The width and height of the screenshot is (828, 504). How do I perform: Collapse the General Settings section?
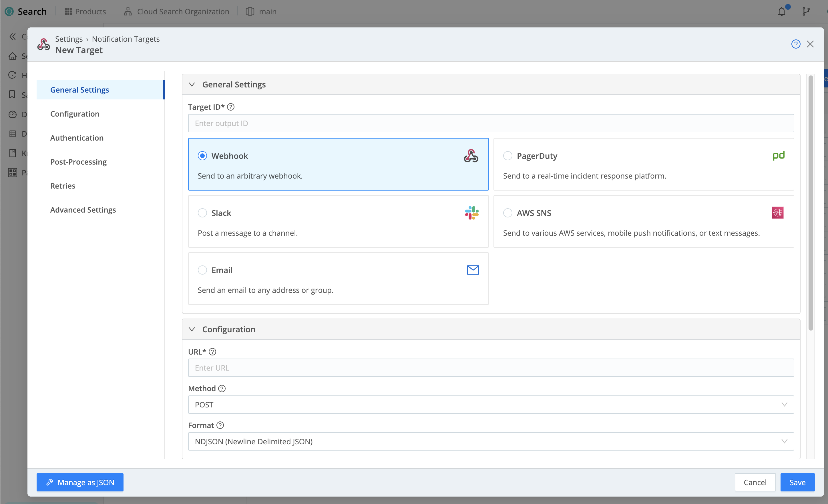[x=192, y=84]
